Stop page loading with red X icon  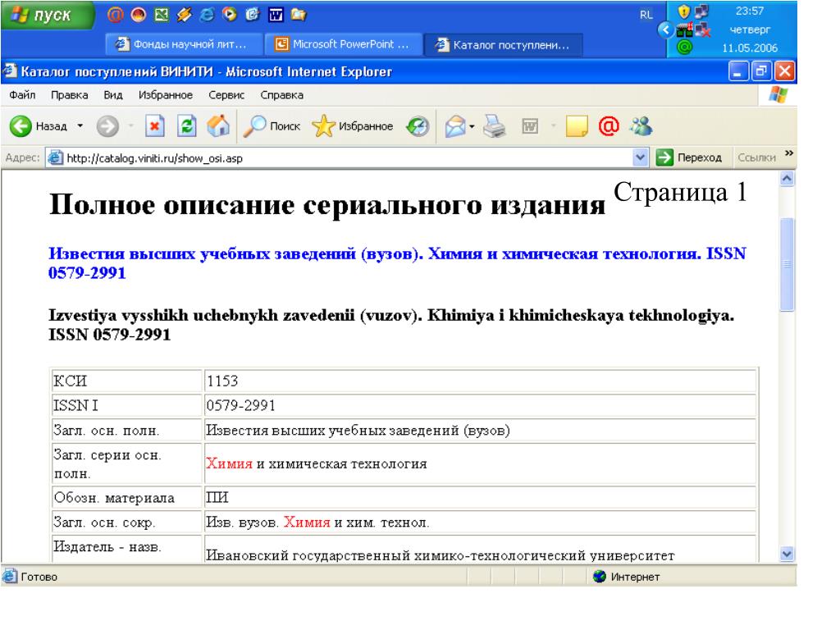[154, 126]
